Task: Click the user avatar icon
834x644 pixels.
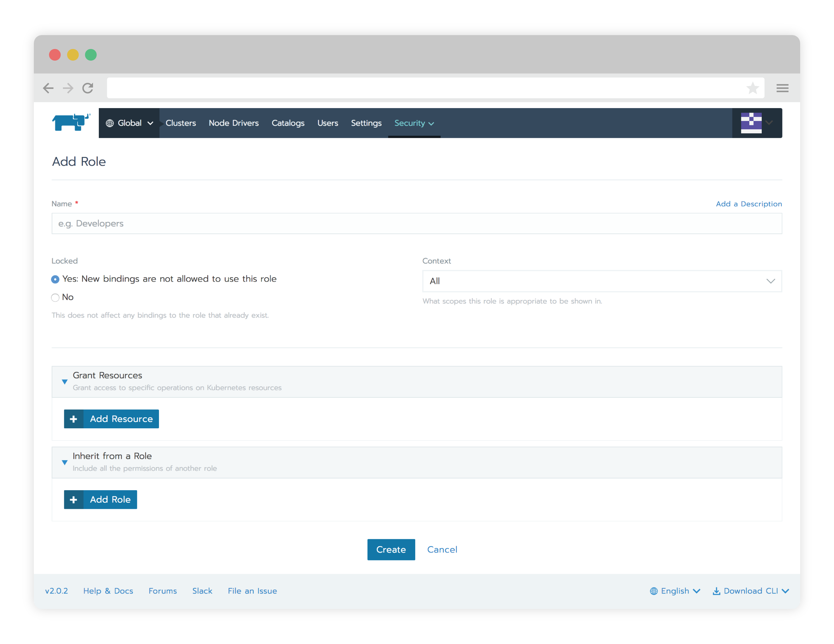Action: (x=751, y=123)
